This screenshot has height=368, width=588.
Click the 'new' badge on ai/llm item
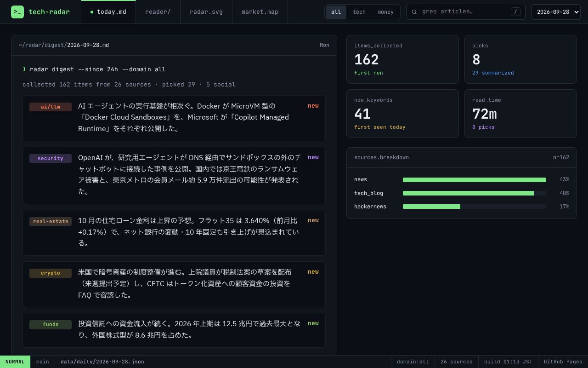coord(313,106)
